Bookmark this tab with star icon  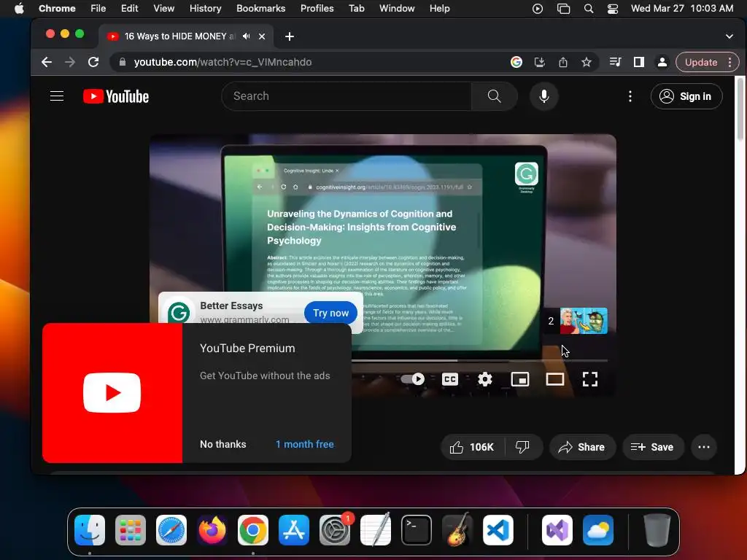(587, 62)
